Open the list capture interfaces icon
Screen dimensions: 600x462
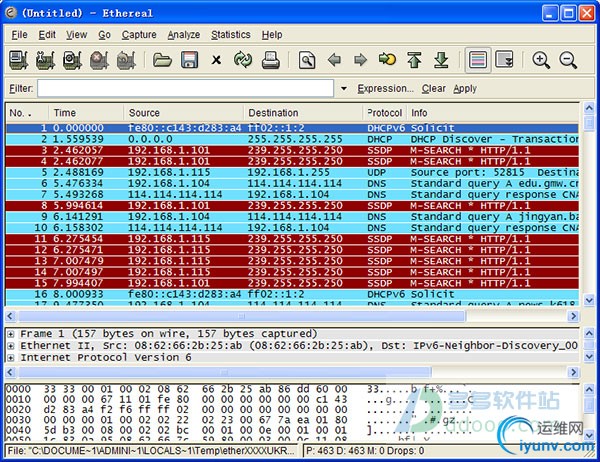(x=18, y=60)
